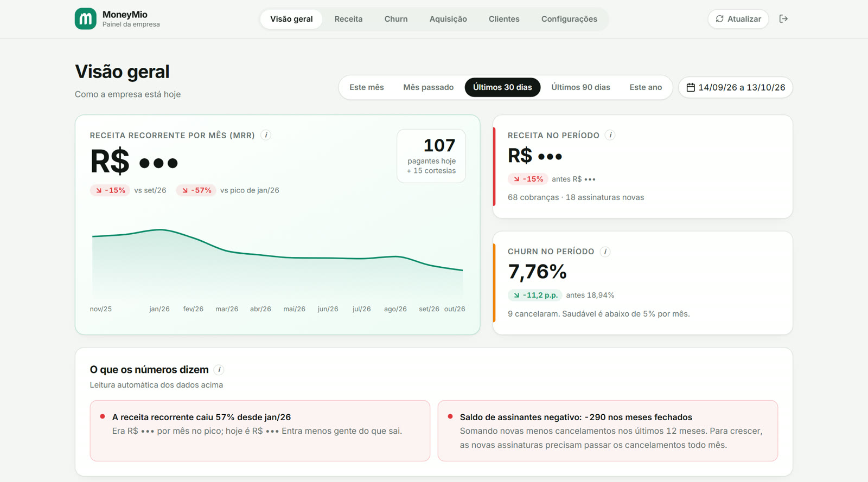The image size is (868, 482).
Task: Go to the Aquisição tab
Action: coord(448,19)
